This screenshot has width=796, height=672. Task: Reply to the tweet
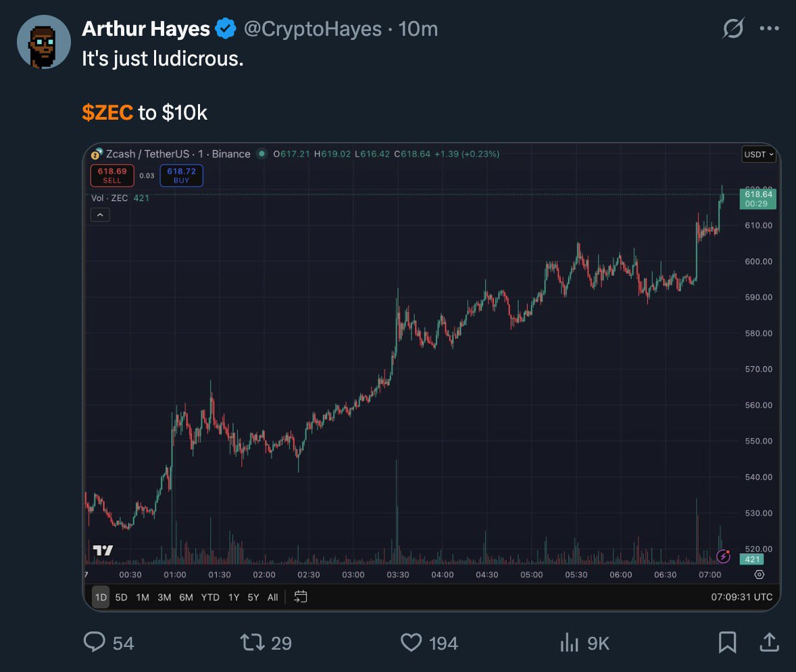point(94,642)
